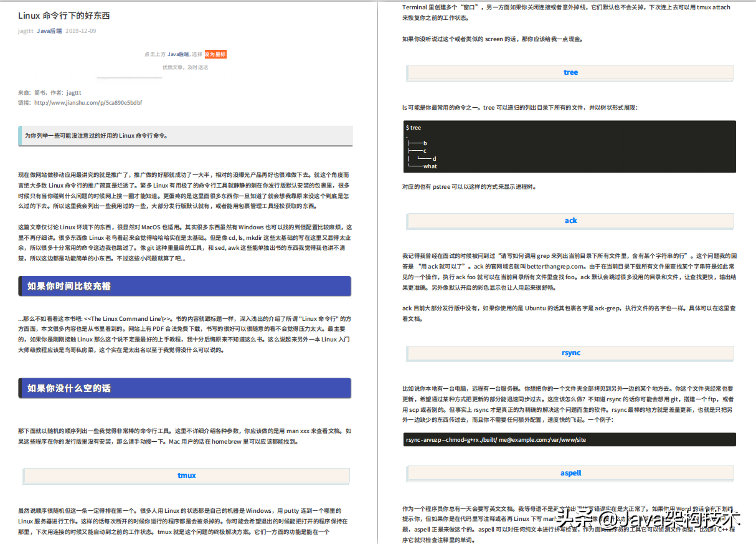Select the tree section heading
Screen dimensions: 756x544
coord(570,72)
